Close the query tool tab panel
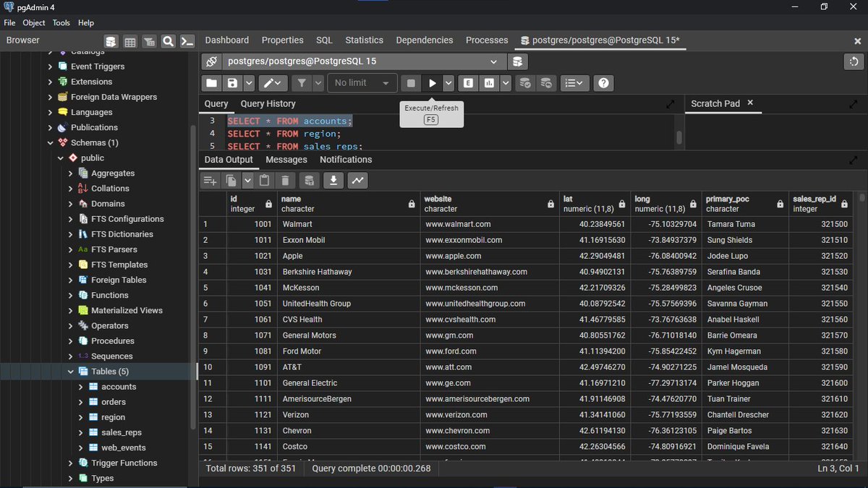The width and height of the screenshot is (868, 488). pos(858,41)
